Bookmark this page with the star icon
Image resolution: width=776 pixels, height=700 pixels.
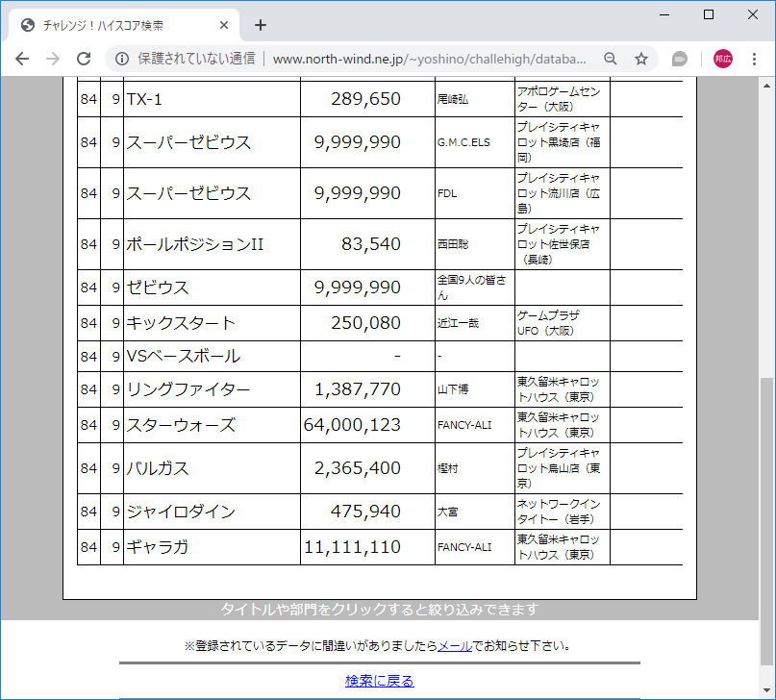(641, 59)
